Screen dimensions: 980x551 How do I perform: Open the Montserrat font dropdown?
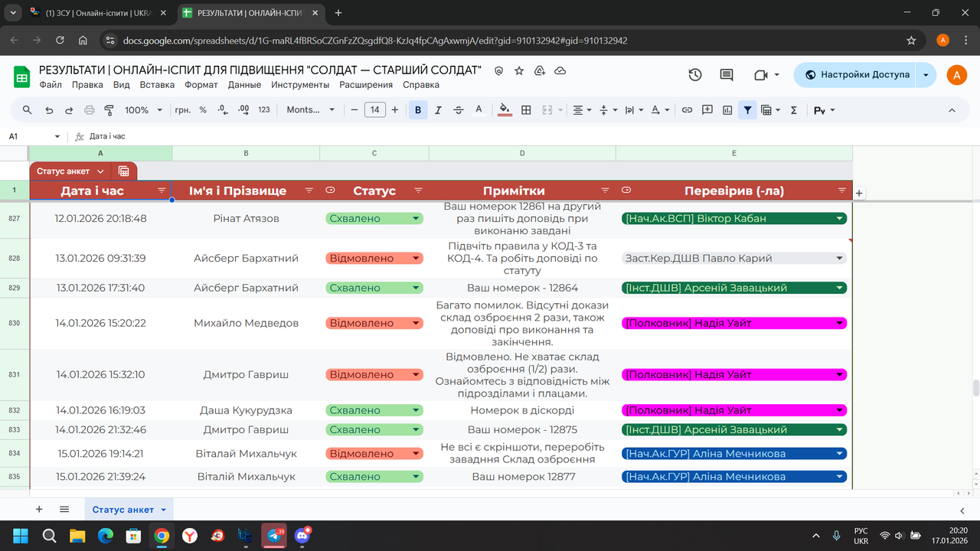(x=311, y=110)
